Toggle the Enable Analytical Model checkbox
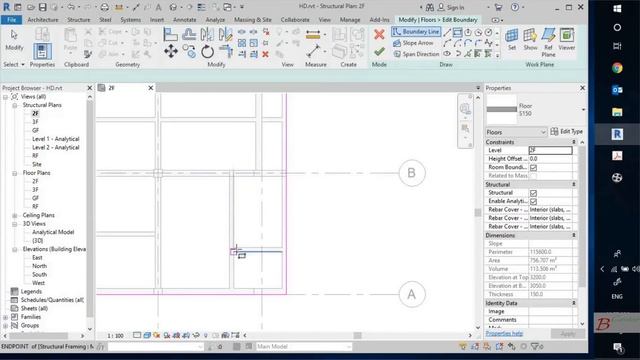 click(533, 201)
